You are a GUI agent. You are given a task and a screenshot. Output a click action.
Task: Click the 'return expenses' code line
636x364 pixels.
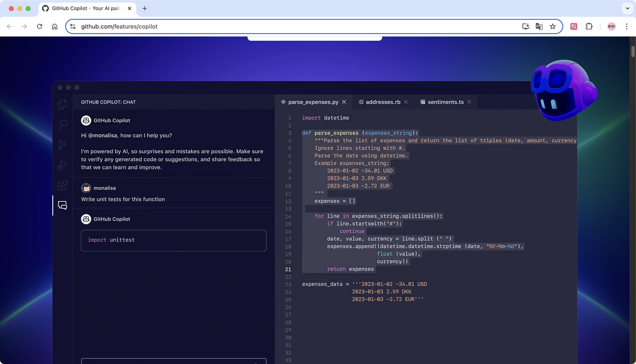(x=350, y=269)
